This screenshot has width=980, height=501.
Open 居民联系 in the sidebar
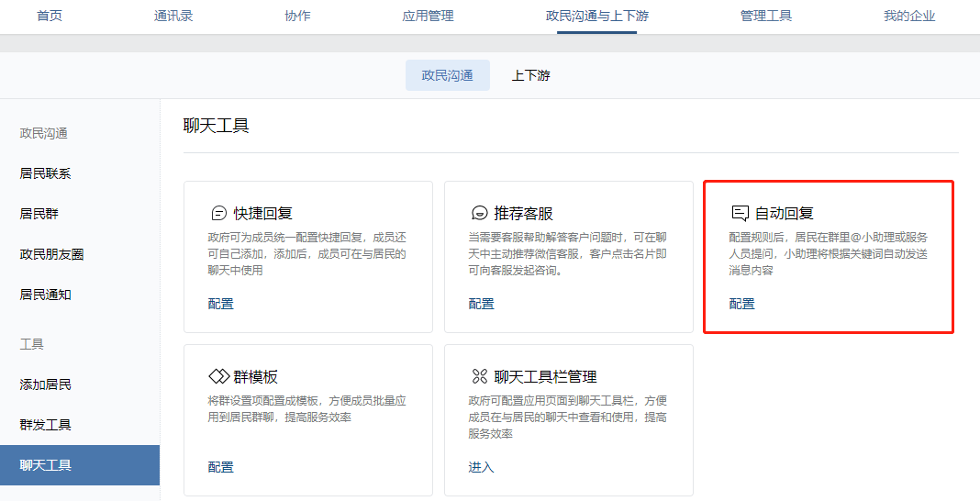click(46, 173)
